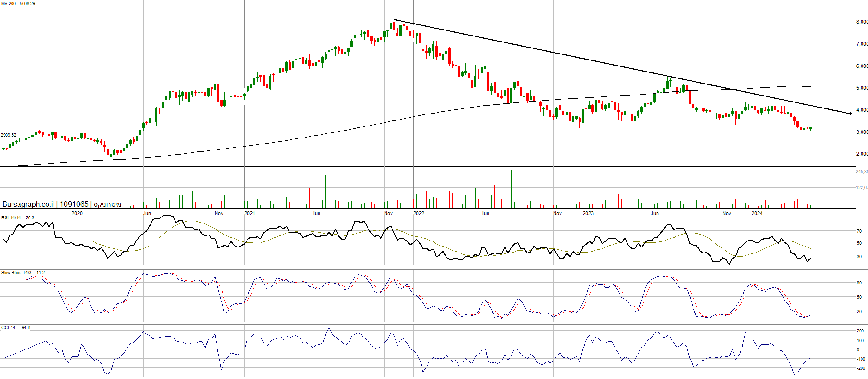Click the 2,000 price axis label

click(x=862, y=154)
